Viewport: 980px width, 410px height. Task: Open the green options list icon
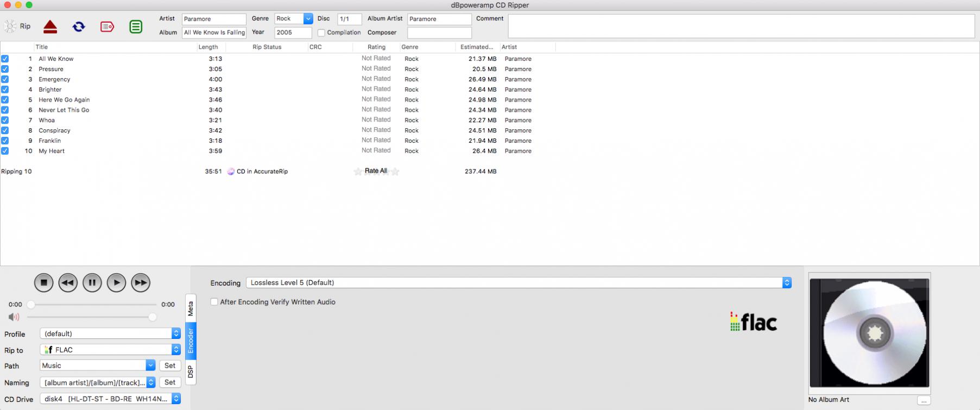point(136,26)
